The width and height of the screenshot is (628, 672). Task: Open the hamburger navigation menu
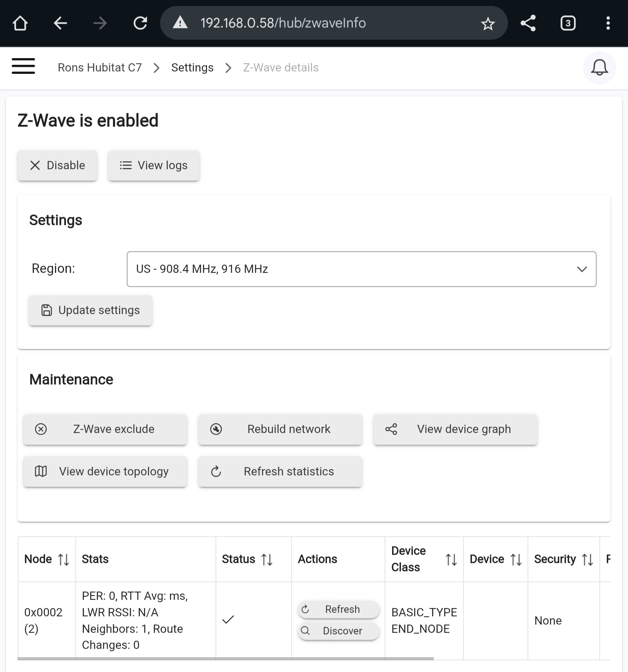point(23,66)
